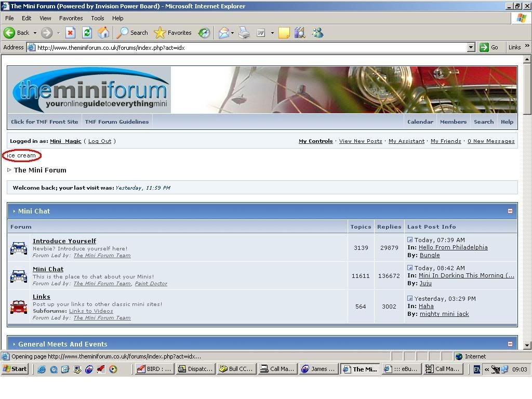Screen dimensions: 532x399
Task: Open the Tools menu
Action: point(97,18)
